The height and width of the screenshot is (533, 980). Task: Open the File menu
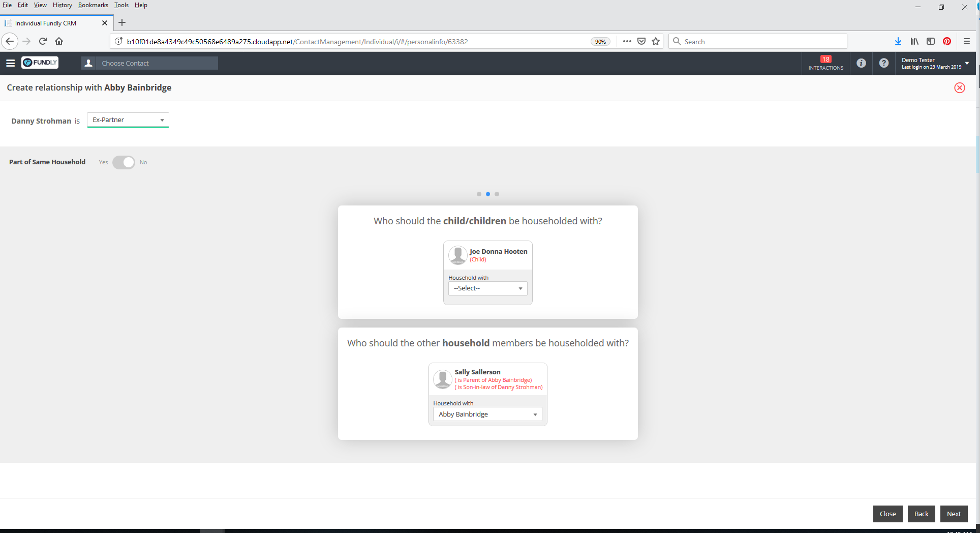pos(7,5)
